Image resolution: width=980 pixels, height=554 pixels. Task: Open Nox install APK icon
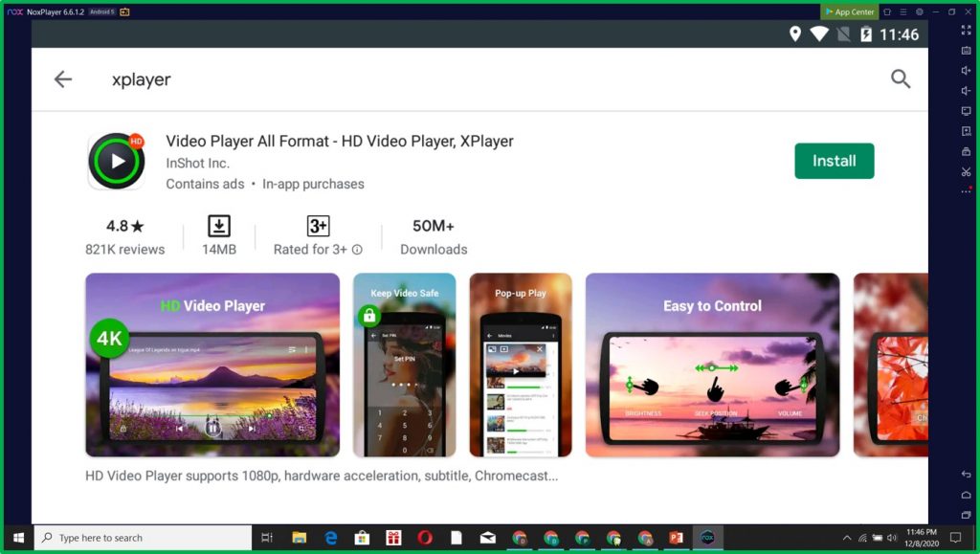point(967,131)
